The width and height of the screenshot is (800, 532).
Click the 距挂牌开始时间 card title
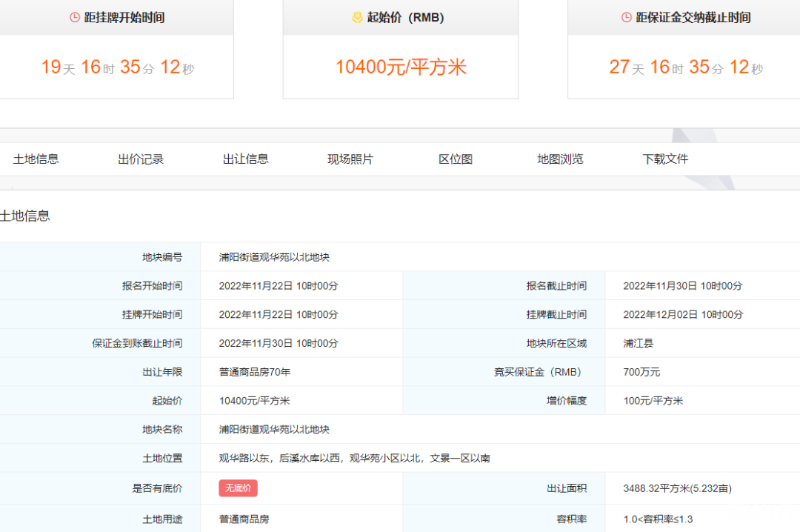[124, 17]
